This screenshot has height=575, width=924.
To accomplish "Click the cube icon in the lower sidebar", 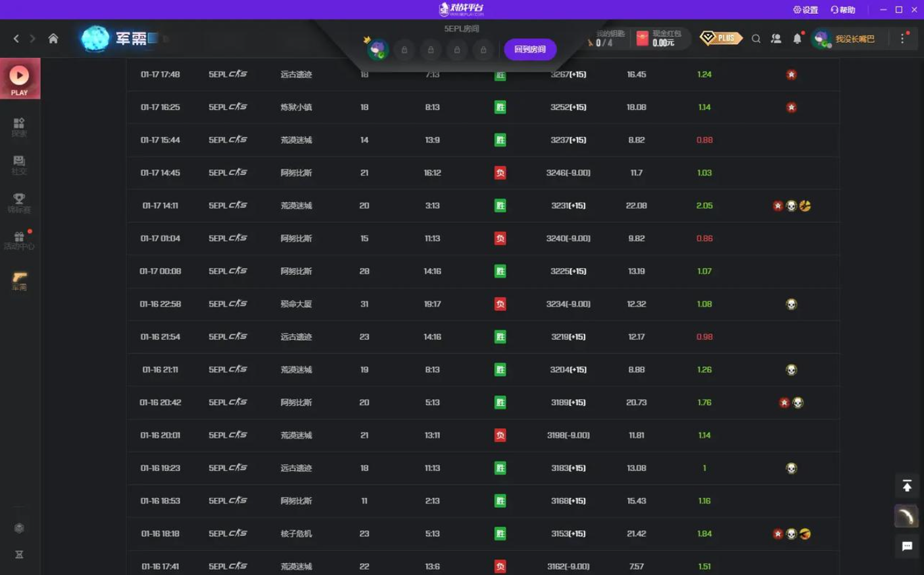I will coord(19,528).
